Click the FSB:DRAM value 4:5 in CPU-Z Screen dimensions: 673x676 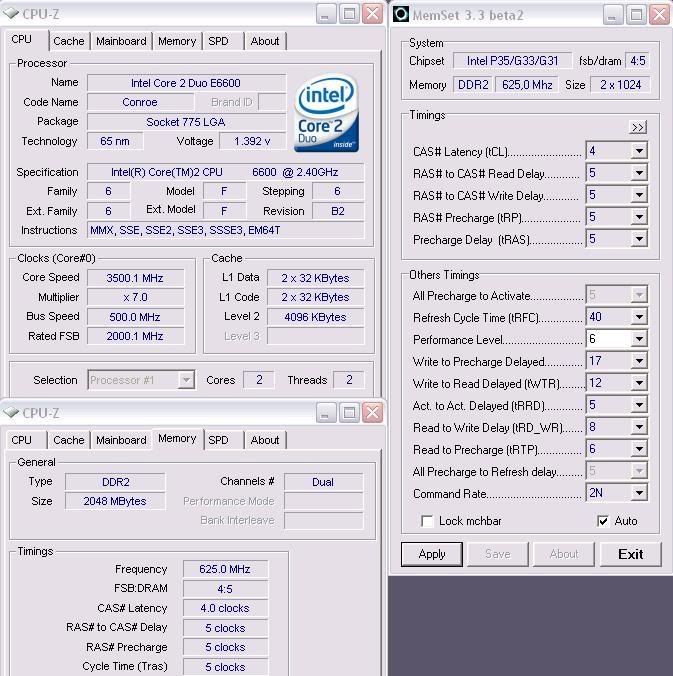point(225,588)
